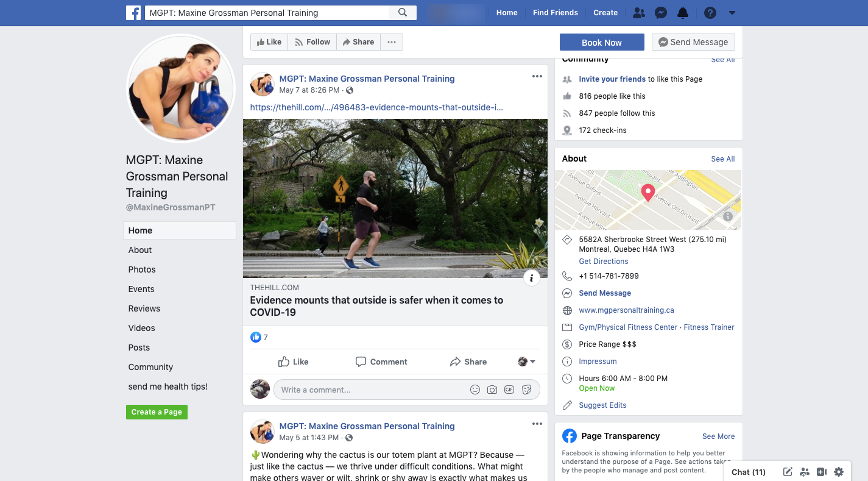Image resolution: width=868 pixels, height=481 pixels.
Task: Open Create in top navigation
Action: tap(605, 13)
